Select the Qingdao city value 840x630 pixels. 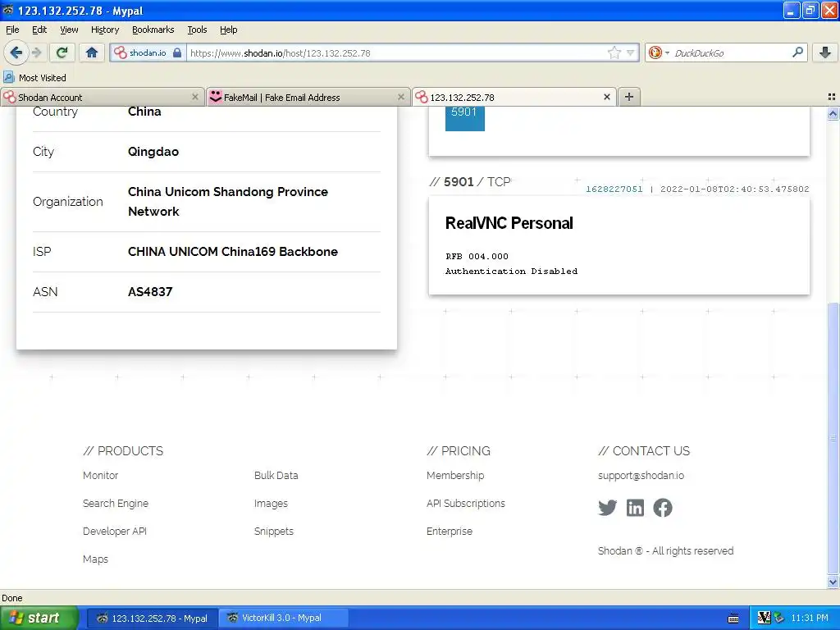pyautogui.click(x=153, y=152)
